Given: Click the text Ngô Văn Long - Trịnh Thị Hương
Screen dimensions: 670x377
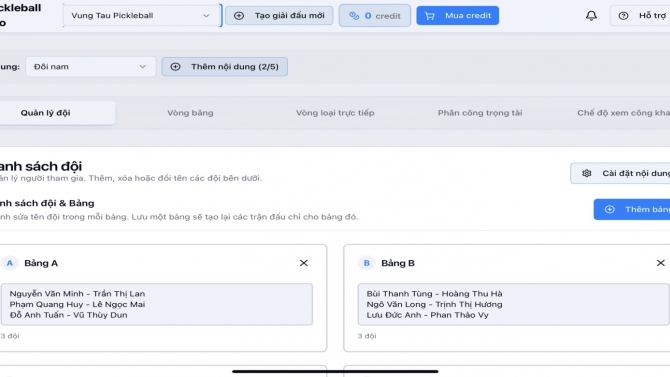Looking at the screenshot, I should click(x=434, y=304).
